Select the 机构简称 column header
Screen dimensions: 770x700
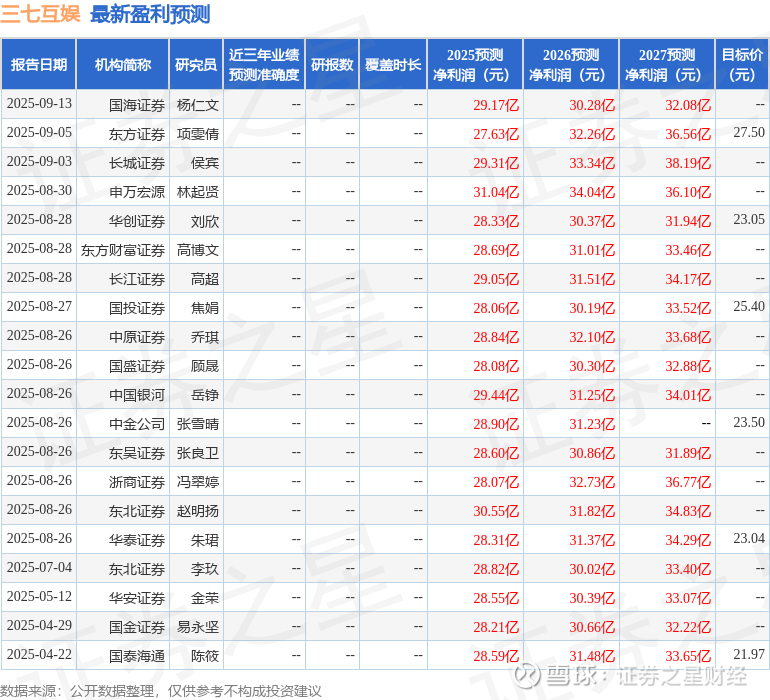[123, 64]
